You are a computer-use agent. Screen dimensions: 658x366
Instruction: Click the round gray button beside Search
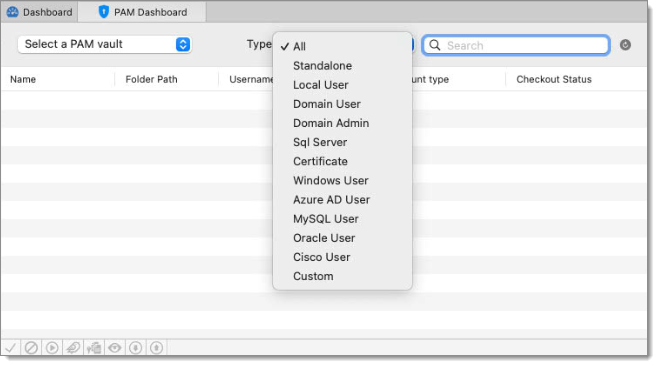(625, 45)
